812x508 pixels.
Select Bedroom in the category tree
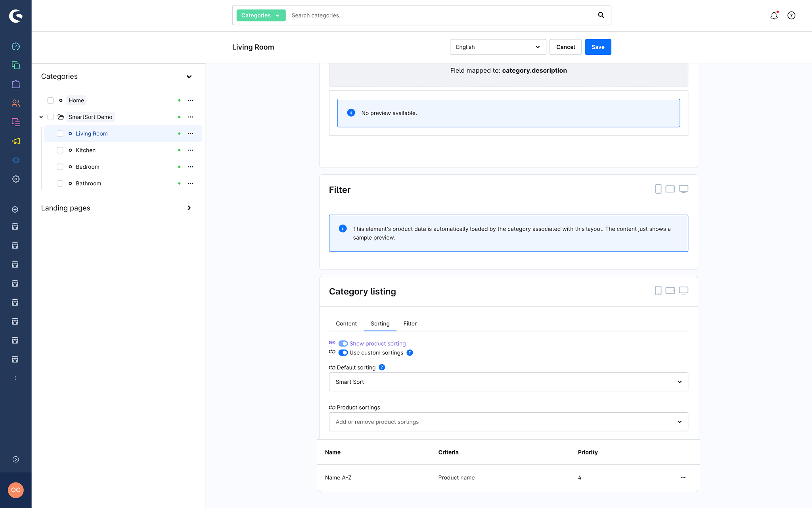pyautogui.click(x=88, y=167)
